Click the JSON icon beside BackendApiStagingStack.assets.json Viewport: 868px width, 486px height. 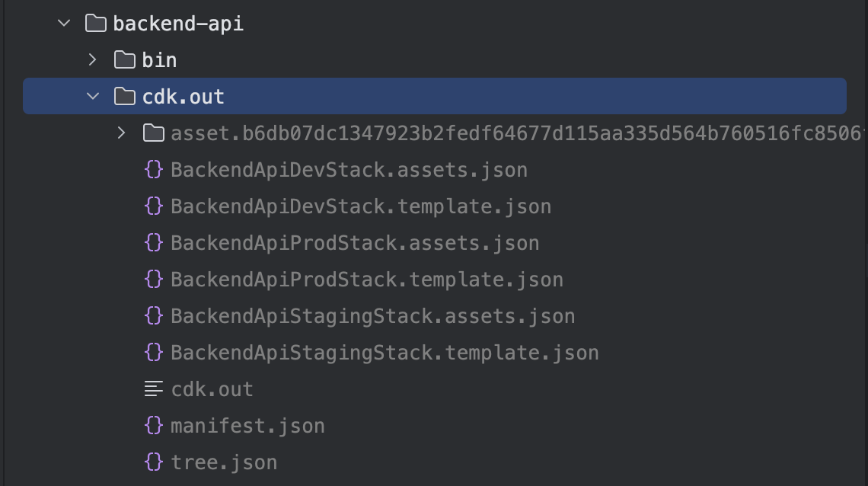point(155,316)
